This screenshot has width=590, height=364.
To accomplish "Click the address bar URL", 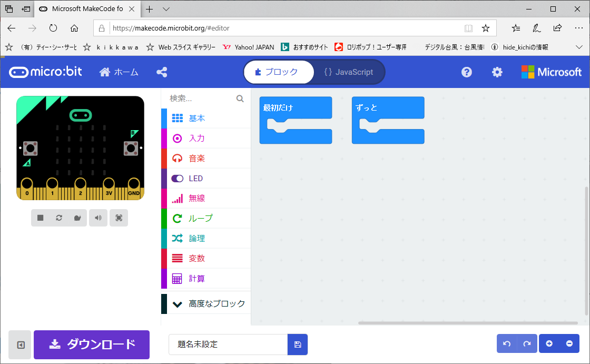I will (171, 28).
